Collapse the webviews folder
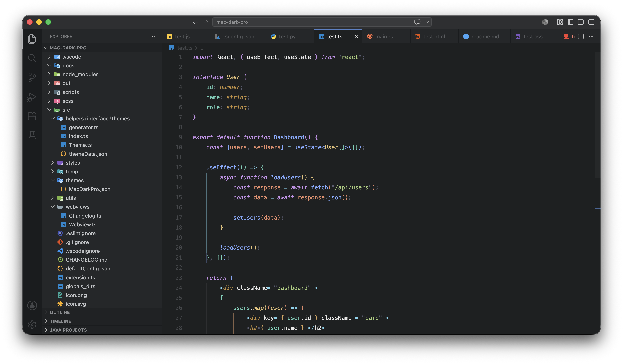This screenshot has width=623, height=364. 52,207
